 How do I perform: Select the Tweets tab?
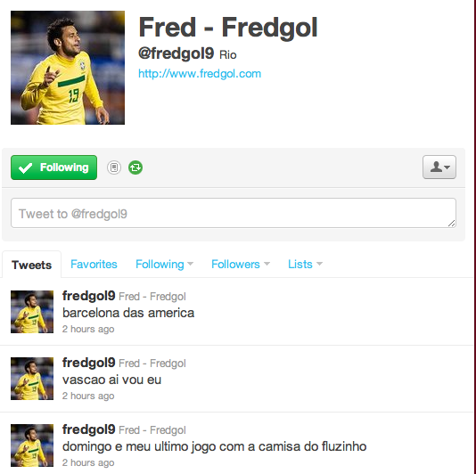click(x=31, y=265)
